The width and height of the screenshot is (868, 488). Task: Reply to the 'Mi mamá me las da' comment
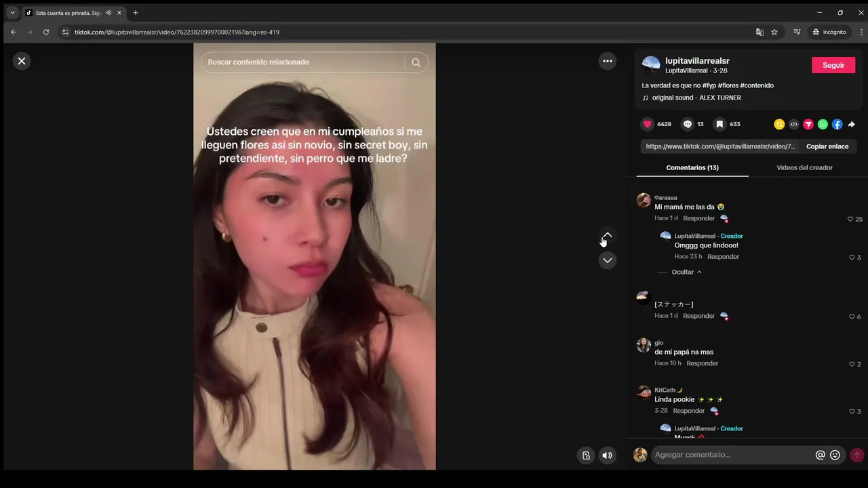[x=698, y=218]
